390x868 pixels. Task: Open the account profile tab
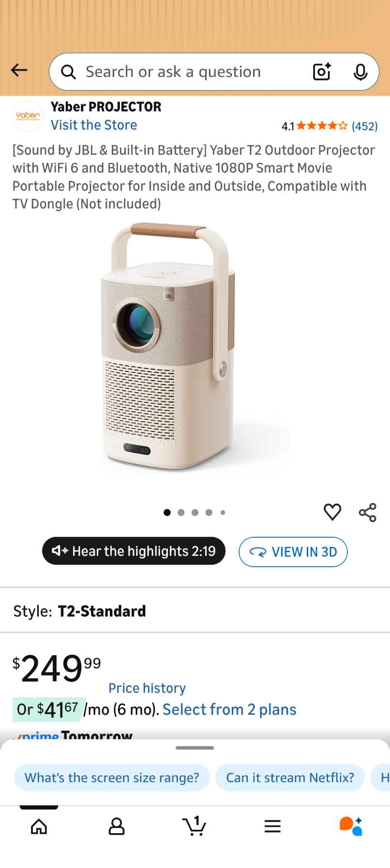pos(117,826)
